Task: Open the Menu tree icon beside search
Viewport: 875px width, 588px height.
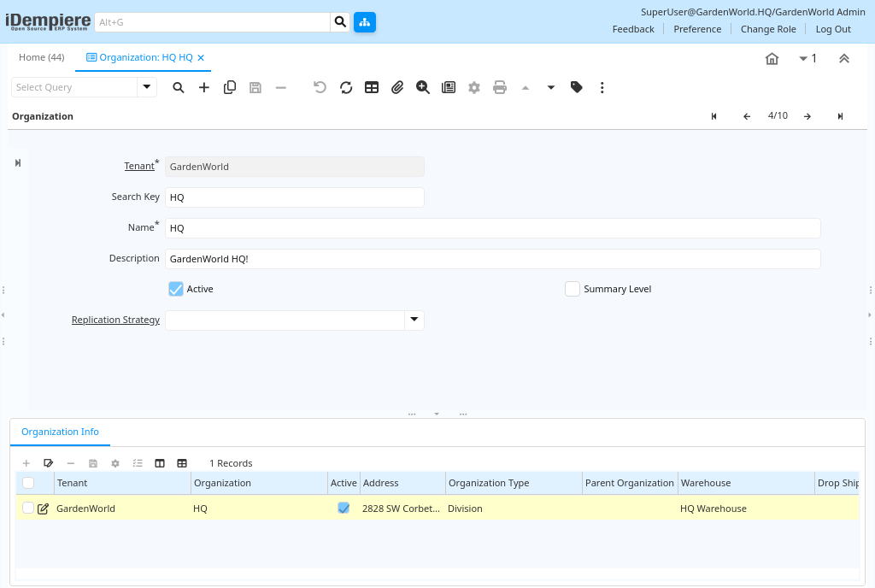Action: coord(365,22)
